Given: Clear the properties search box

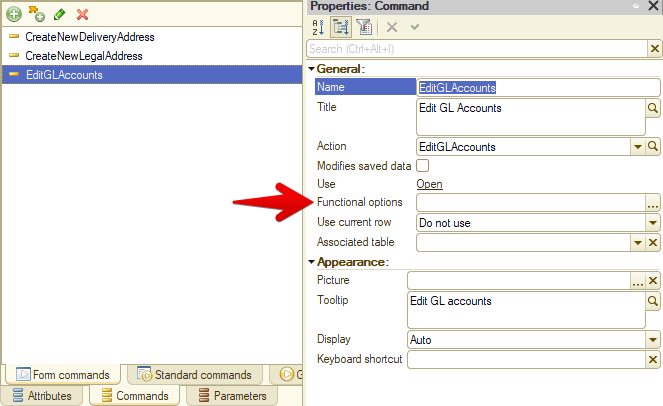Looking at the screenshot, I should click(x=655, y=49).
